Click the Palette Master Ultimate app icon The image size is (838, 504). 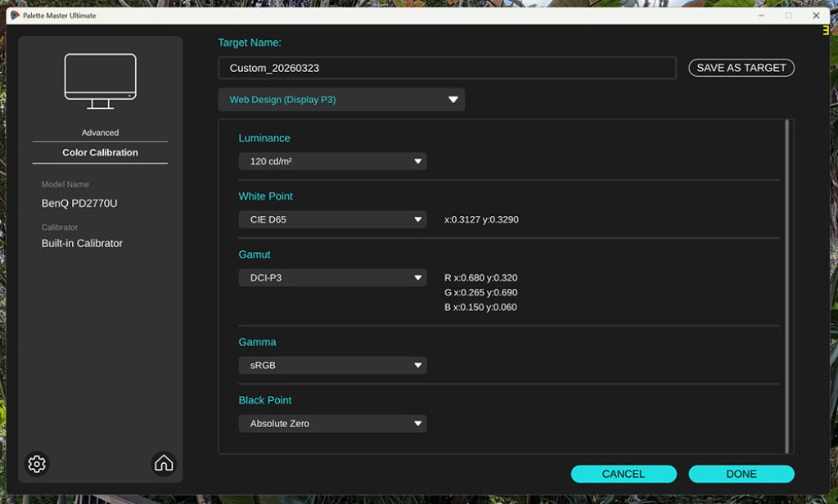click(x=15, y=15)
